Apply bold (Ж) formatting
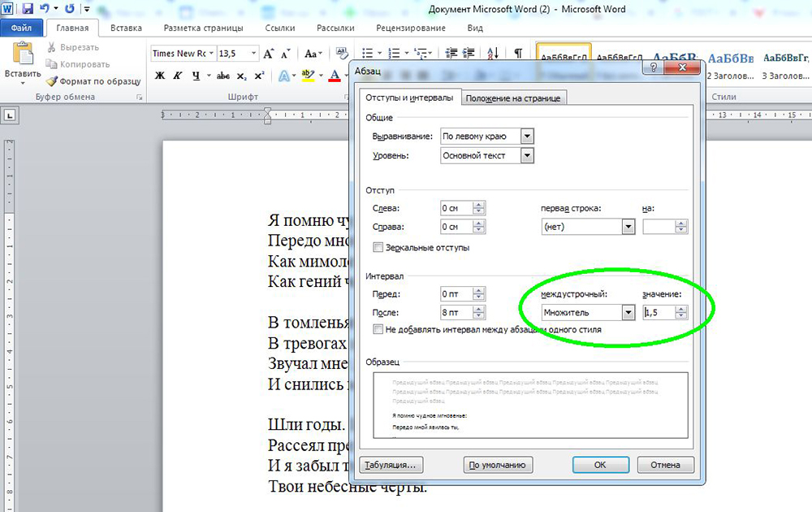 coord(160,76)
